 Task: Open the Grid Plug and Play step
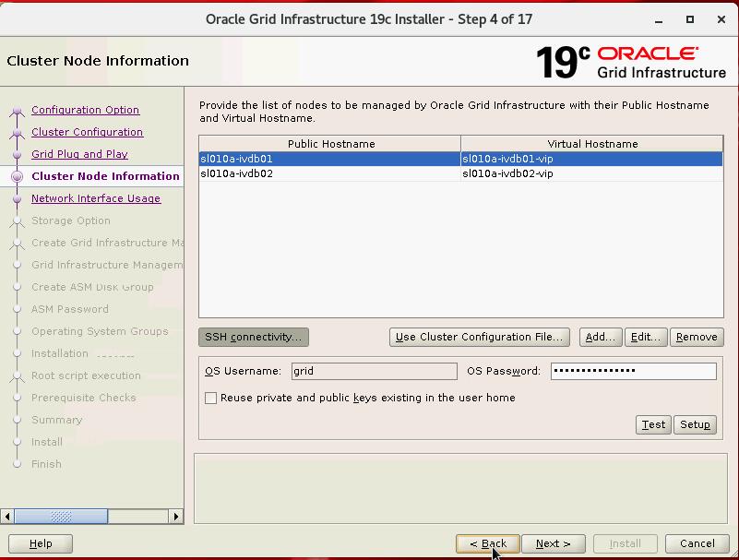tap(79, 154)
